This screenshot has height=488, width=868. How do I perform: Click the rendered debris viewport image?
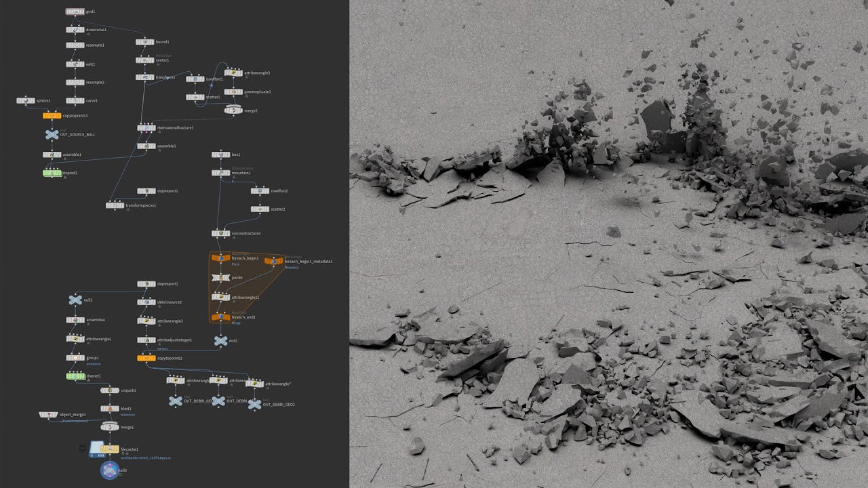(608, 244)
